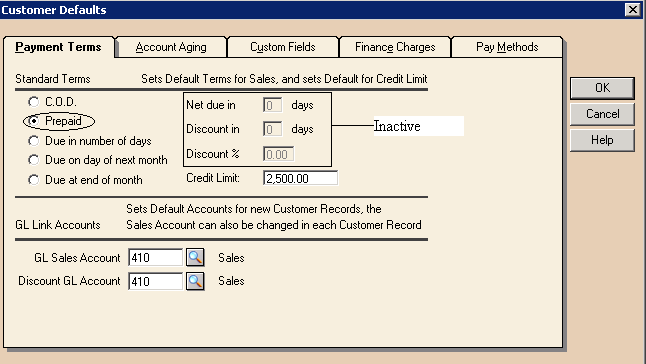The height and width of the screenshot is (364, 646).
Task: Click the GL Sales Account label
Action: click(77, 258)
